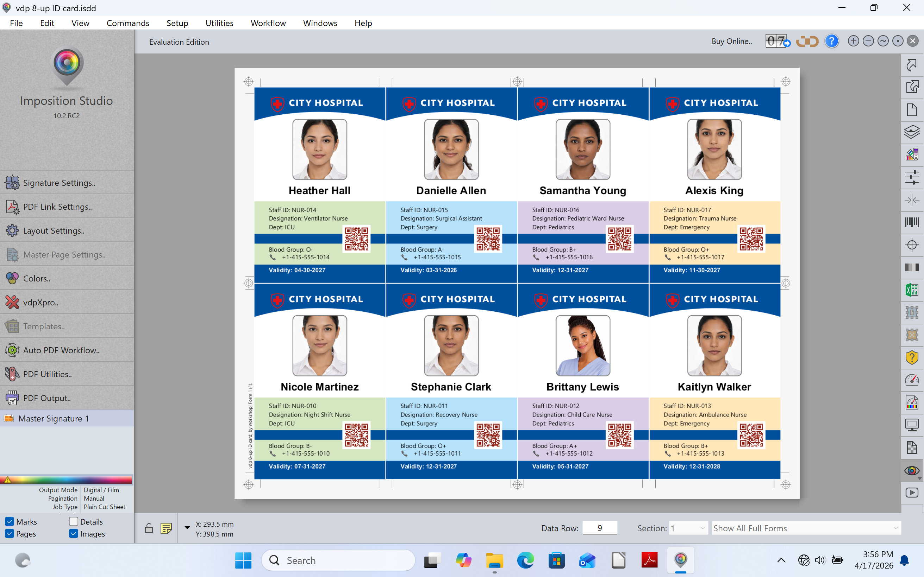Click the Excel spreadsheet icon
The width and height of the screenshot is (924, 577).
point(912,290)
